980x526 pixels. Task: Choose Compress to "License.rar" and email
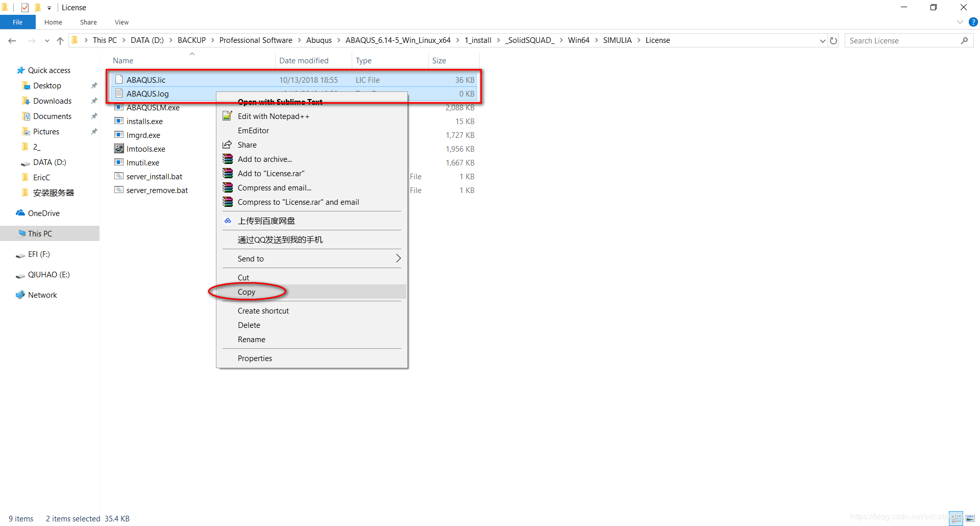click(312, 202)
